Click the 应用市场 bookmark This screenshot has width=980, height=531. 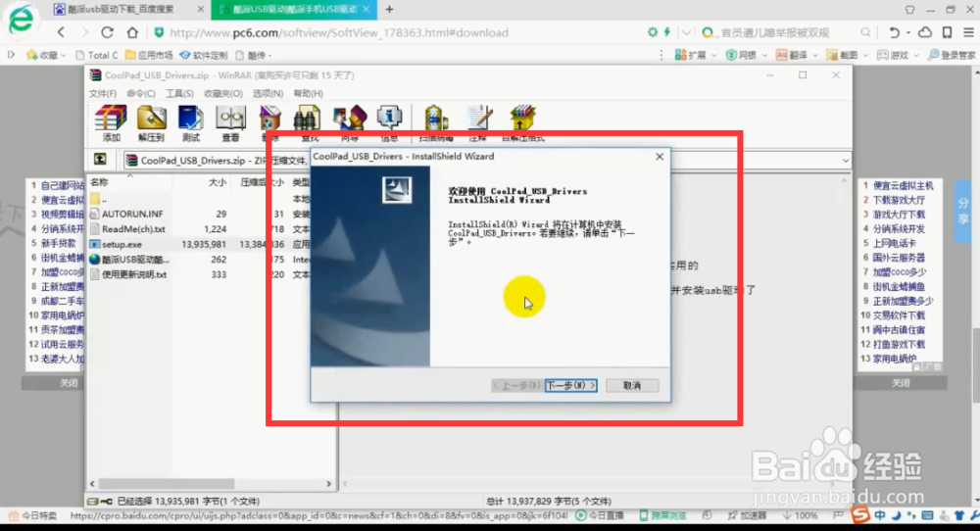tap(149, 55)
